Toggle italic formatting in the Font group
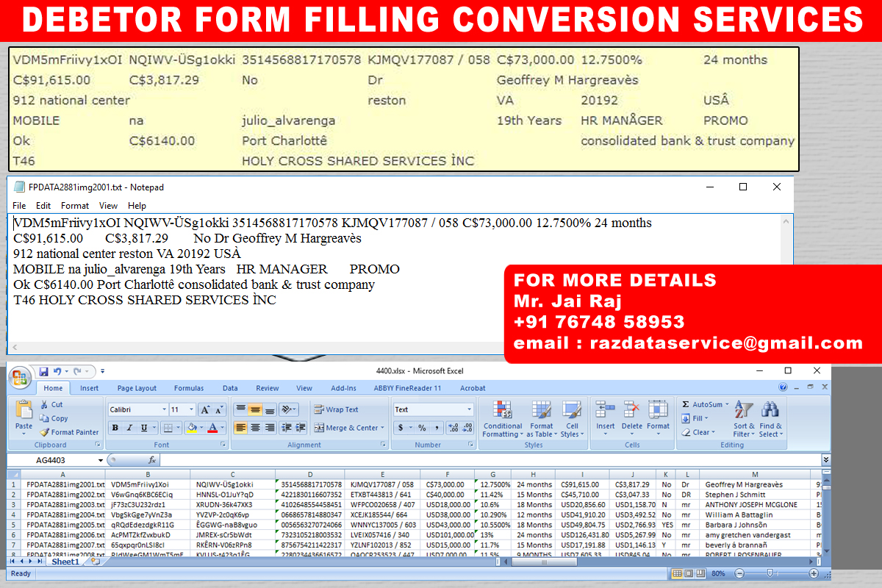The width and height of the screenshot is (882, 588). pos(129,428)
